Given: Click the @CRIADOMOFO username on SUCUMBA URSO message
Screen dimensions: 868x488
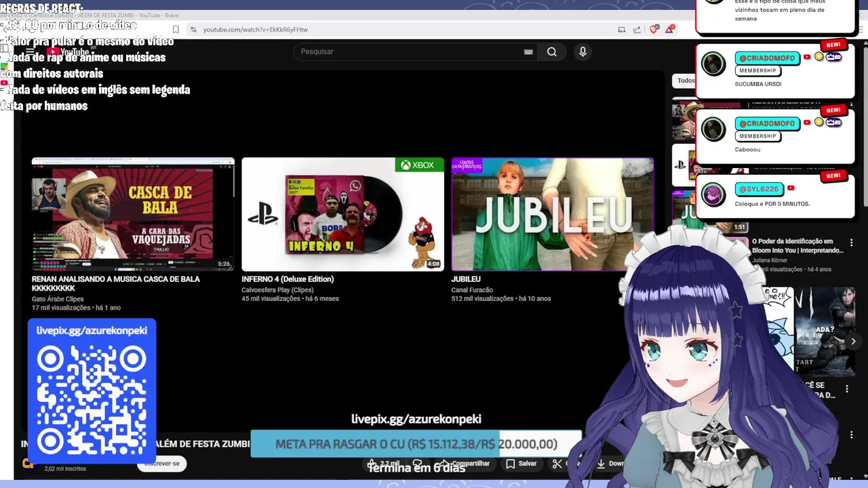Looking at the screenshot, I should pos(767,58).
